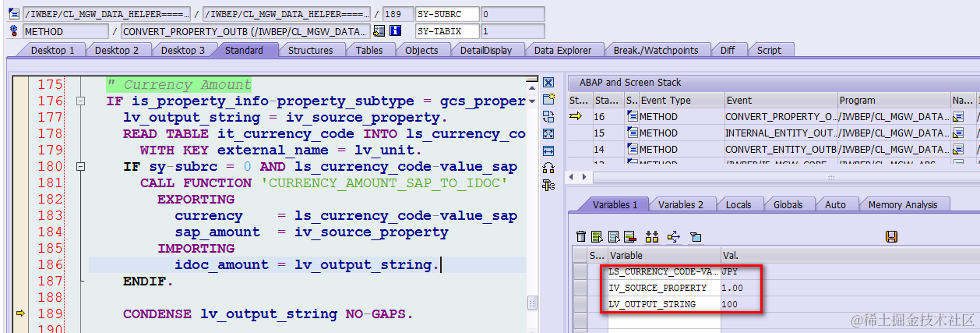Image resolution: width=980 pixels, height=333 pixels.
Task: Open the Memory Analysis tab
Action: click(x=903, y=204)
